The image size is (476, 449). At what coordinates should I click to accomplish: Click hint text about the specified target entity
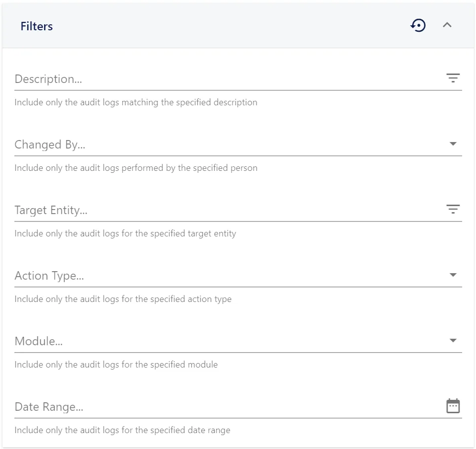click(125, 233)
